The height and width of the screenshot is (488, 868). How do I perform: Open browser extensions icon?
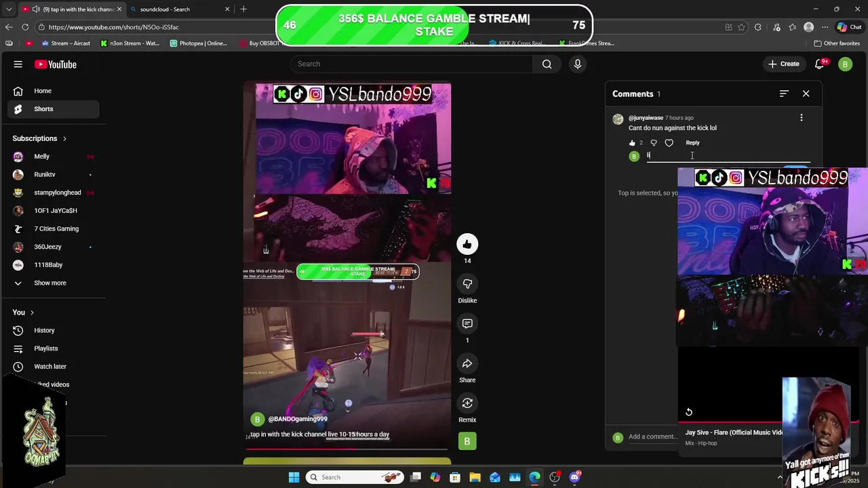coord(758,27)
